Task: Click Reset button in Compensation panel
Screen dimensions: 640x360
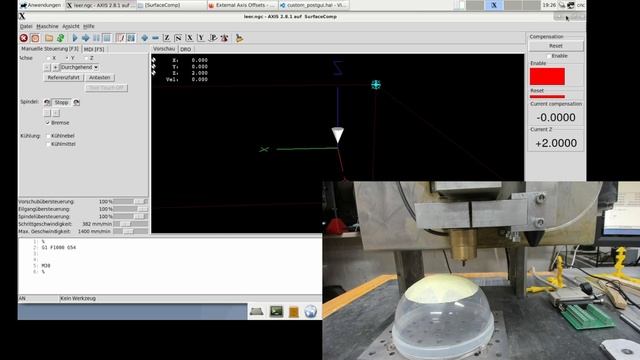Action: click(556, 46)
